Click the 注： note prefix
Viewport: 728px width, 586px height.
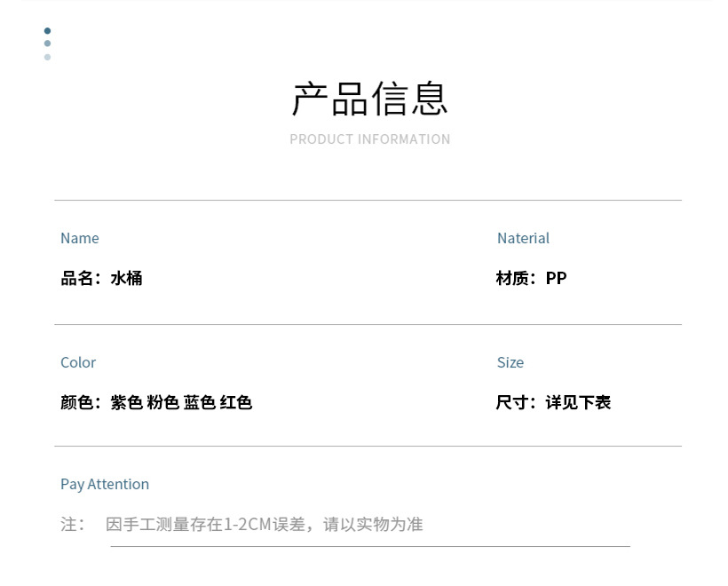(x=73, y=524)
